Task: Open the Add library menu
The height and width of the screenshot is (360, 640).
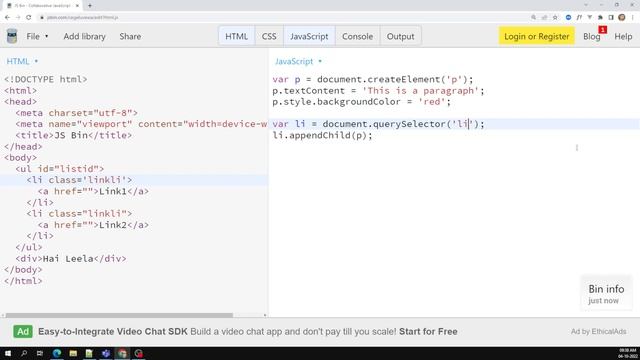Action: 84,36
